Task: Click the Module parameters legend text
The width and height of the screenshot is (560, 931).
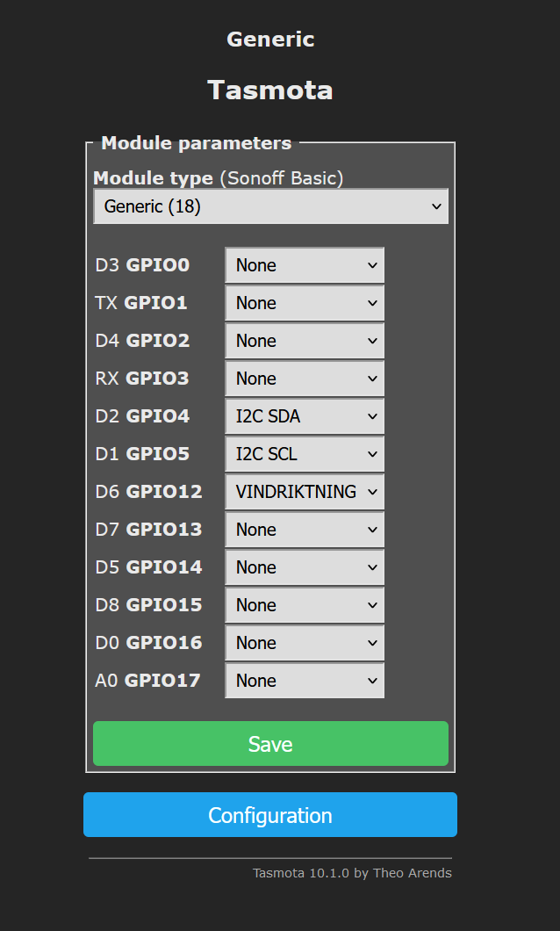Action: point(197,143)
